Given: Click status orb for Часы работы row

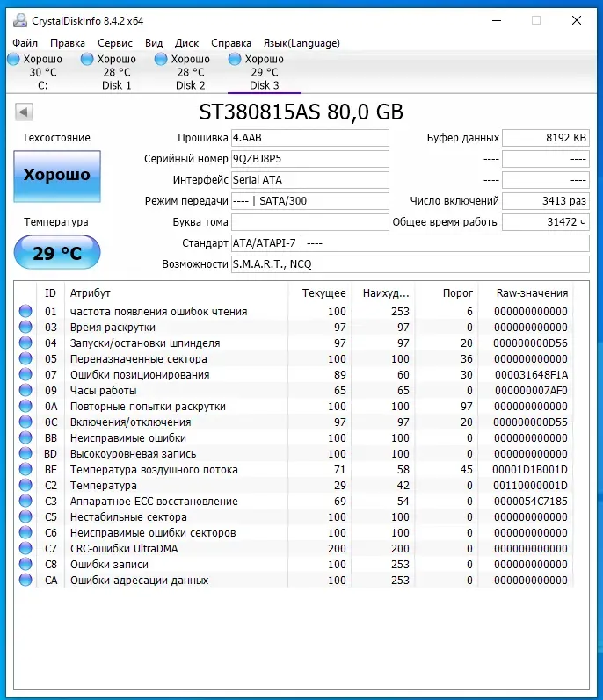Looking at the screenshot, I should [25, 390].
